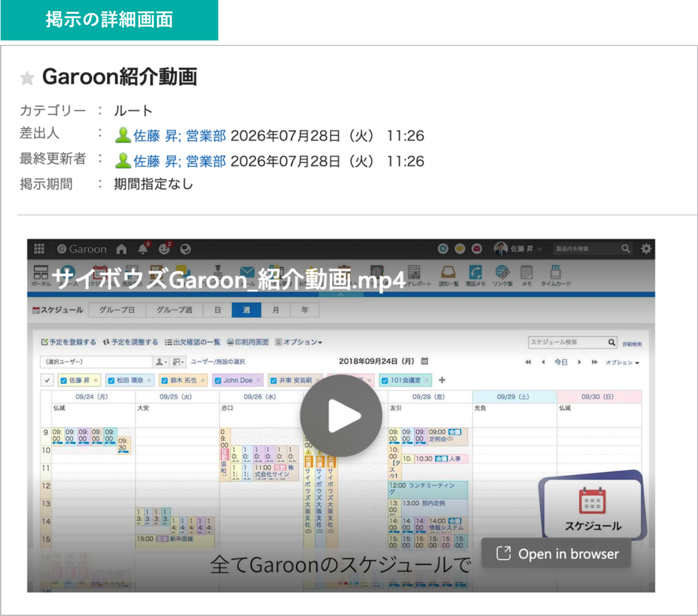Click the round face icon after smiley
This screenshot has height=616, width=698.
click(x=185, y=249)
